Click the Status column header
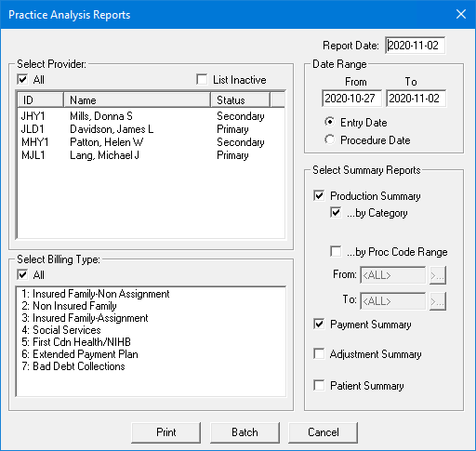 tap(240, 99)
